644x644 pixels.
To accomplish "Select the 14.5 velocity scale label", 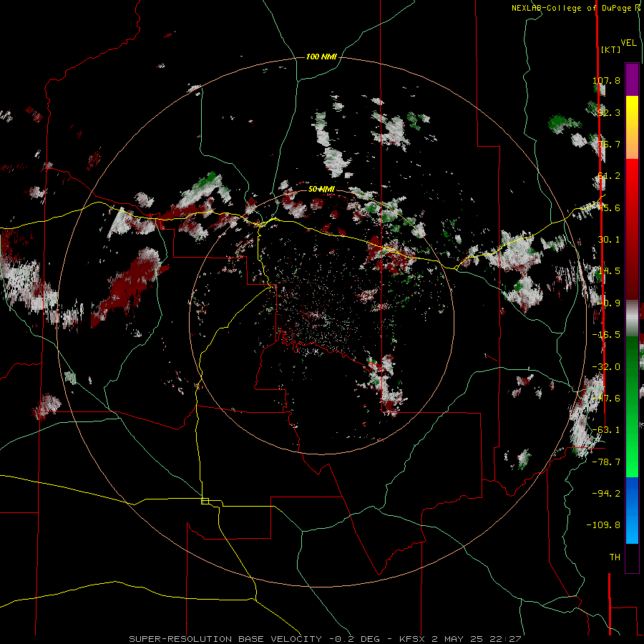I will pyautogui.click(x=609, y=271).
